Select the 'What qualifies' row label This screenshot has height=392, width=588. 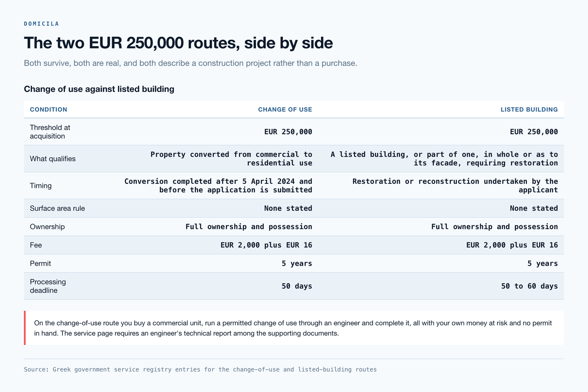pos(53,159)
